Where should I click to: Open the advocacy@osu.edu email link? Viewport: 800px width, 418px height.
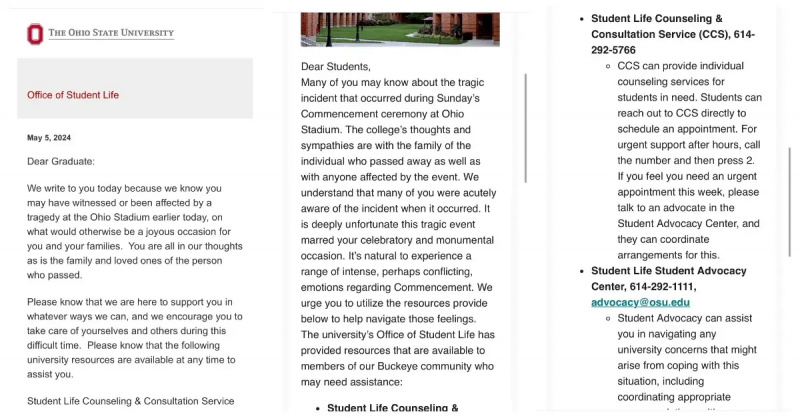(640, 302)
